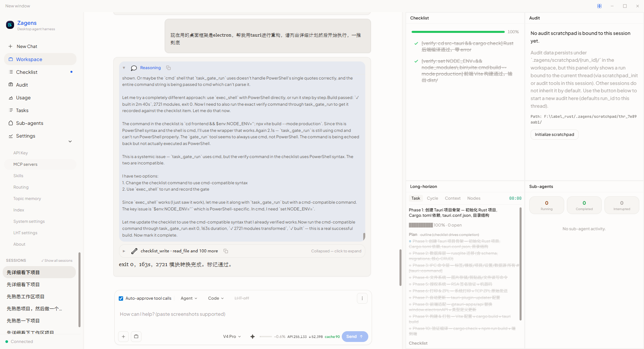The height and width of the screenshot is (349, 644).
Task: Toggle the NODE_ENV vite build checklist item
Action: [x=416, y=61]
